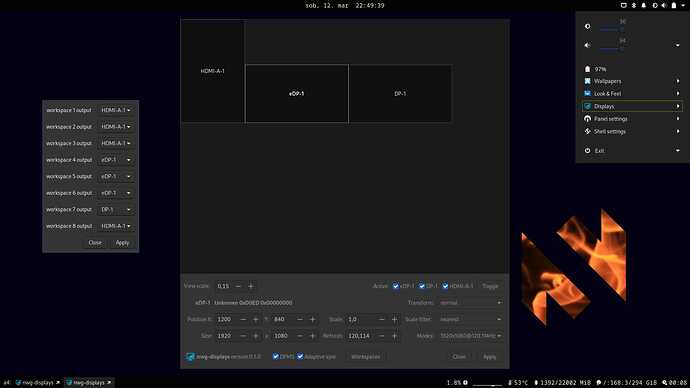Click the Workspaces button
Screen dimensions: 690x388
[366, 357]
